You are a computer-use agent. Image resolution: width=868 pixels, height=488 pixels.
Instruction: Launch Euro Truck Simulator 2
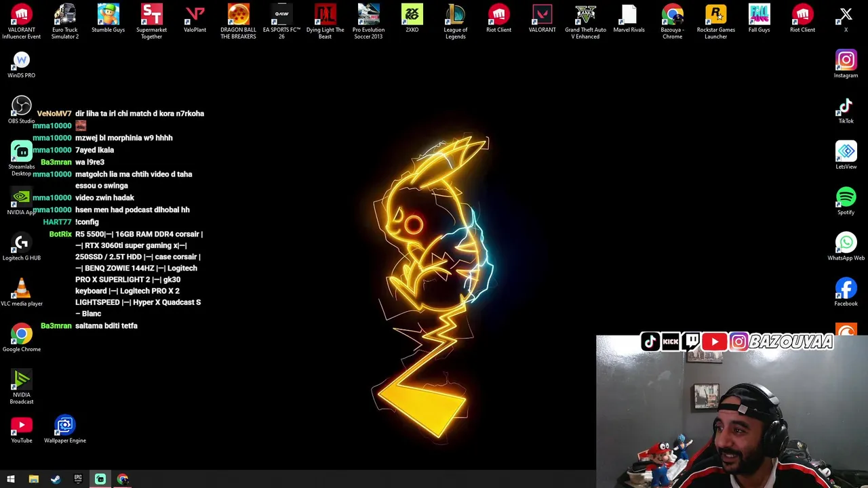point(65,22)
